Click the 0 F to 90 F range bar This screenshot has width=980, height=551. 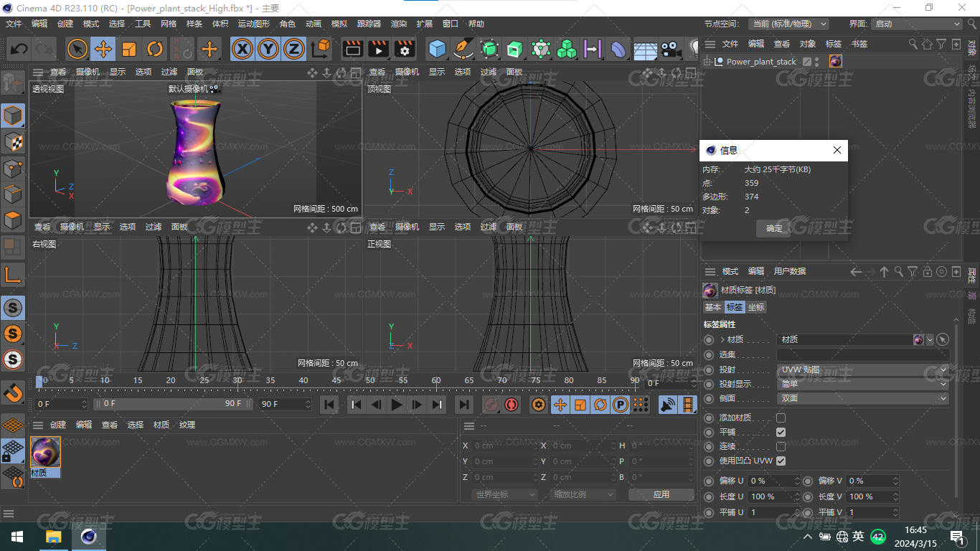(174, 404)
